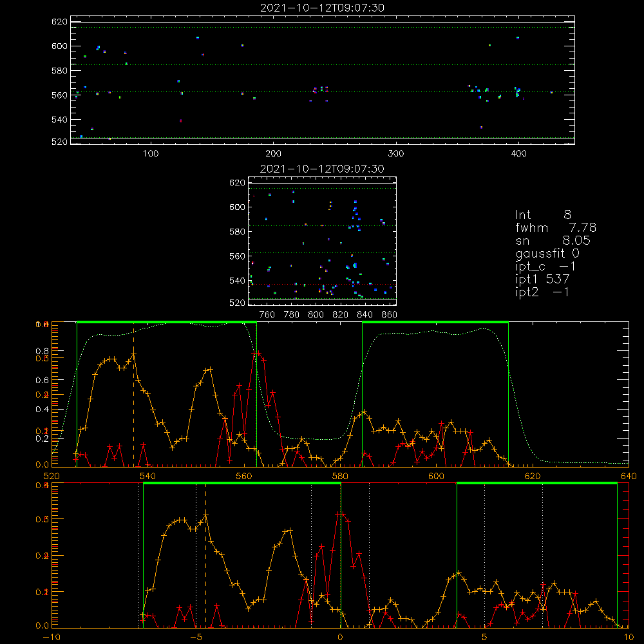
Task: Click y-axis label 600 of the top plot
Action: pyautogui.click(x=59, y=46)
